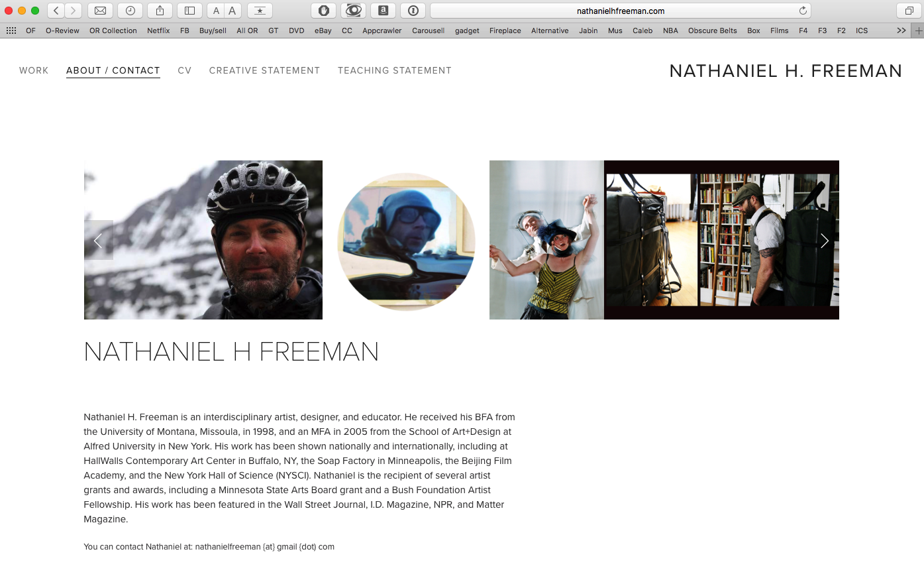Click the Mail toolbar icon
924x584 pixels.
tap(100, 11)
